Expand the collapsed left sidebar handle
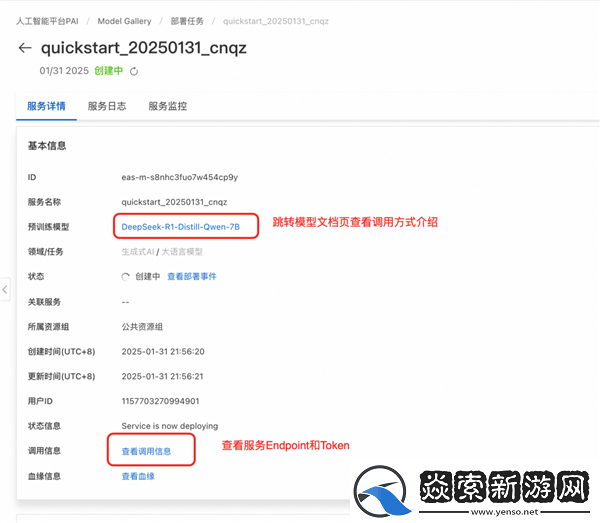 pos(5,289)
